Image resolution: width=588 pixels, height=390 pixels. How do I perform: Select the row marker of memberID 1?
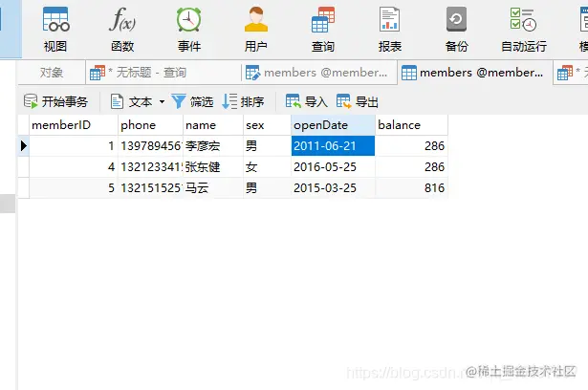click(24, 145)
